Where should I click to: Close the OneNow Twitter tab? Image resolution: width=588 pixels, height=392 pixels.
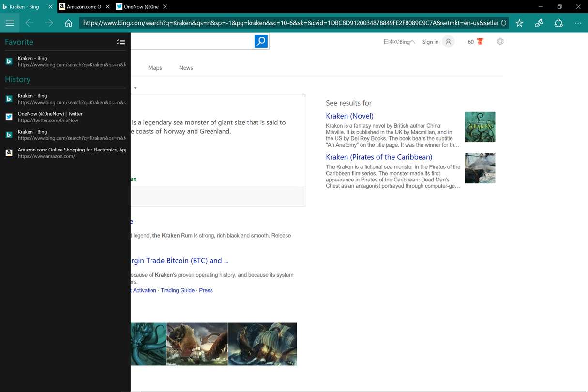pos(165,7)
